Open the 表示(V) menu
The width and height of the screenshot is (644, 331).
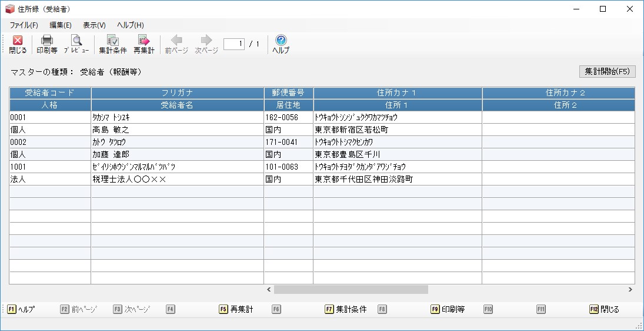94,25
